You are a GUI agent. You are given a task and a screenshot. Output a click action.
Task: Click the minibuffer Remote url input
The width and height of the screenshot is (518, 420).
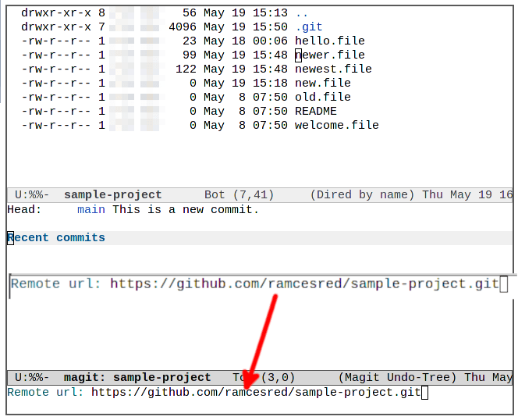(259, 393)
